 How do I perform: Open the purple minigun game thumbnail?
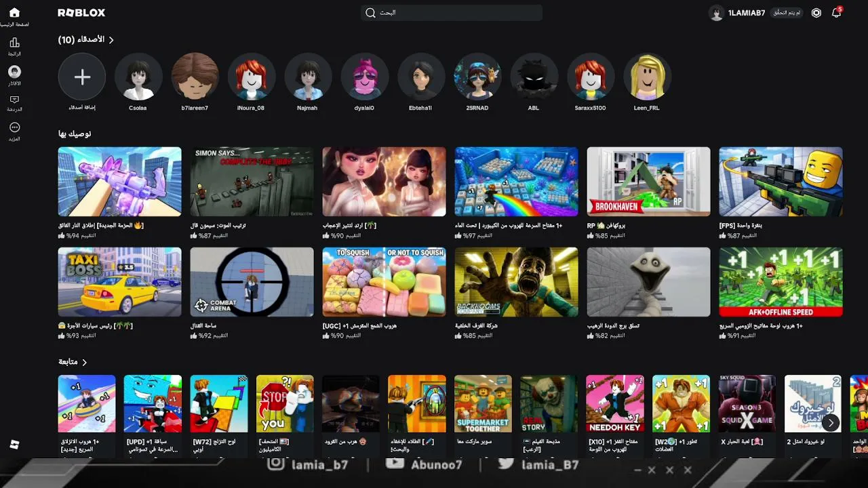(x=119, y=182)
